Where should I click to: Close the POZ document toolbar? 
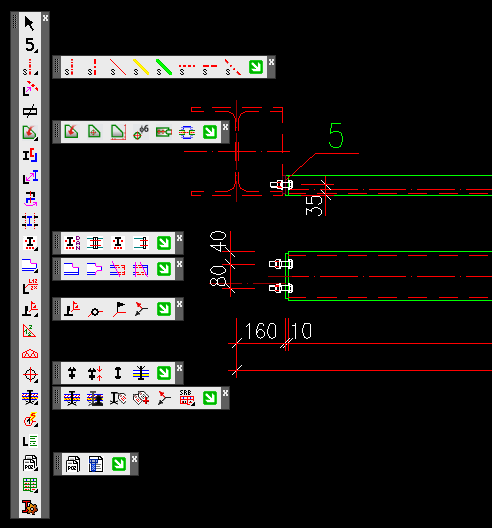coord(134,459)
